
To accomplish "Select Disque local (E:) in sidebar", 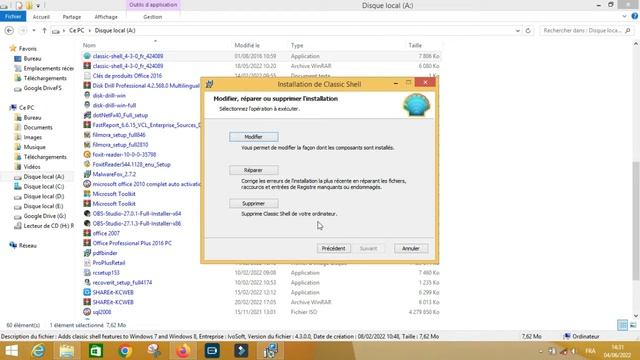I will 43,206.
